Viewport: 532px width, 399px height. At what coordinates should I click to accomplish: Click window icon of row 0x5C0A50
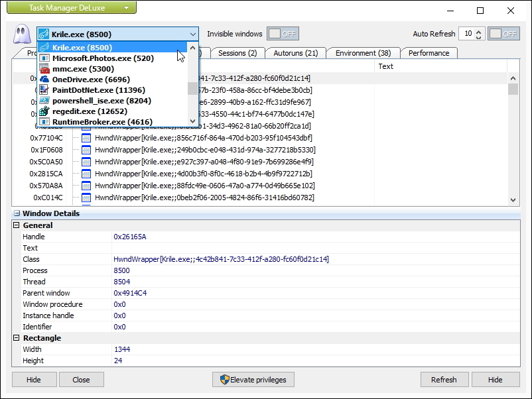(86, 162)
